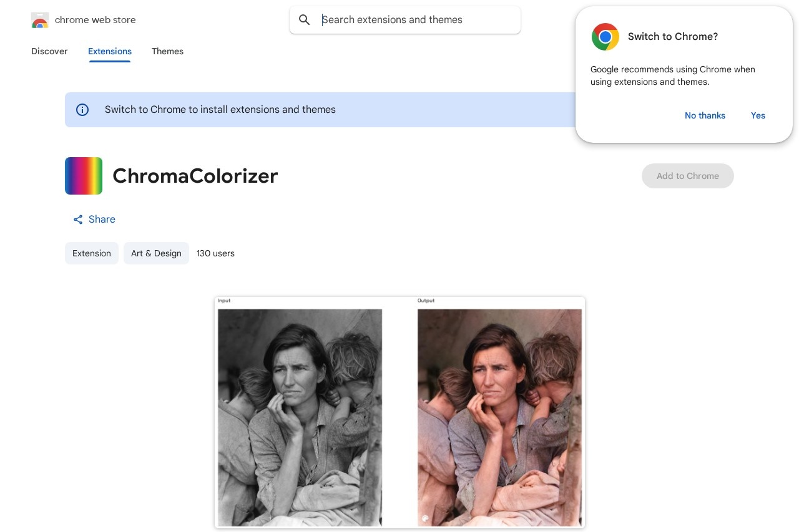Click the chrome web store logo icon
799x532 pixels.
[x=40, y=20]
